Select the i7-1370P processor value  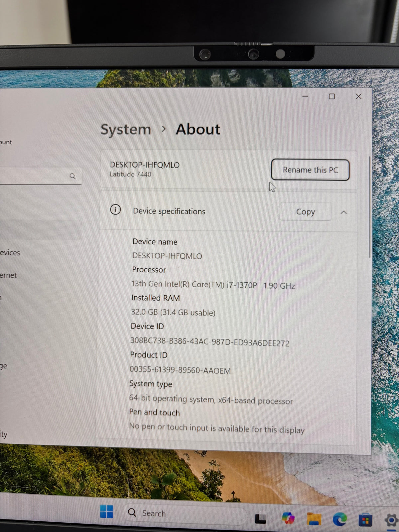213,285
